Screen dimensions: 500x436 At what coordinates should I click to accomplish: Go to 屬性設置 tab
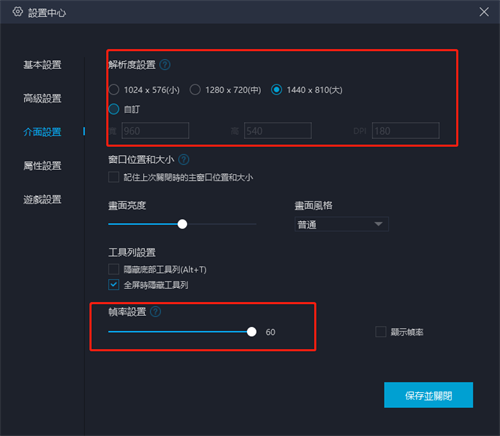coord(42,166)
